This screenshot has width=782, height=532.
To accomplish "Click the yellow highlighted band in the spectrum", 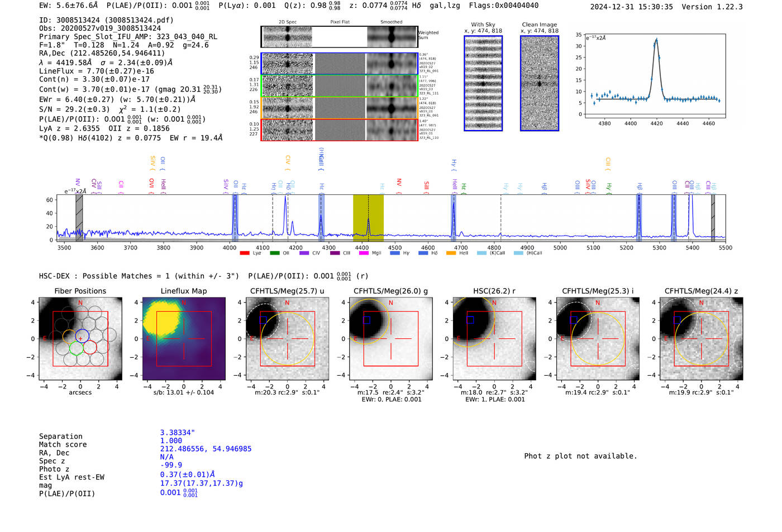I will 368,218.
